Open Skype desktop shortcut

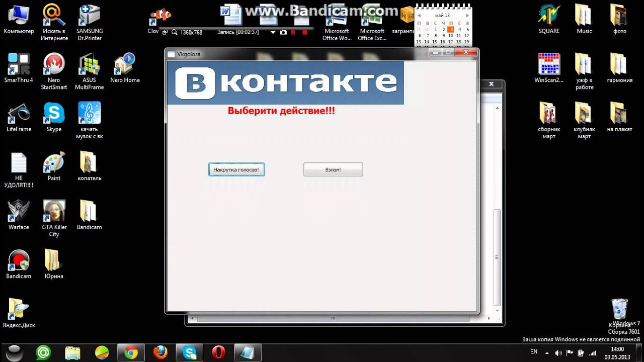tap(54, 118)
